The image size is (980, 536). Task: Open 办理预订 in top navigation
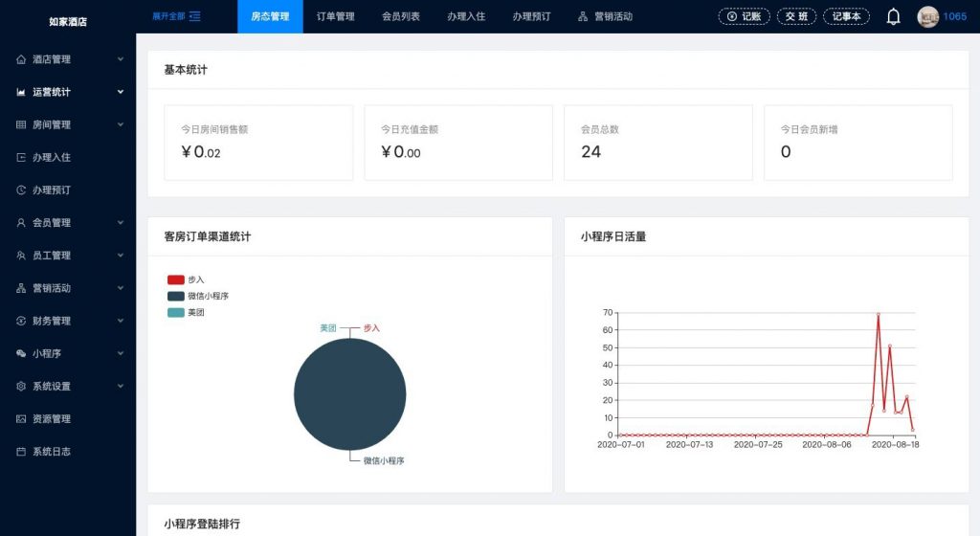pyautogui.click(x=531, y=17)
